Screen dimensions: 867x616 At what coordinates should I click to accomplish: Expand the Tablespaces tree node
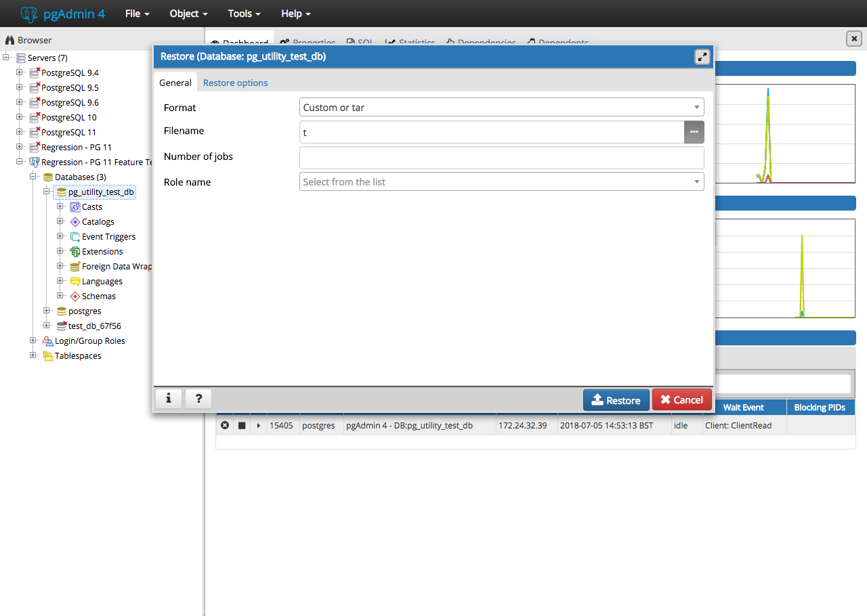[33, 356]
